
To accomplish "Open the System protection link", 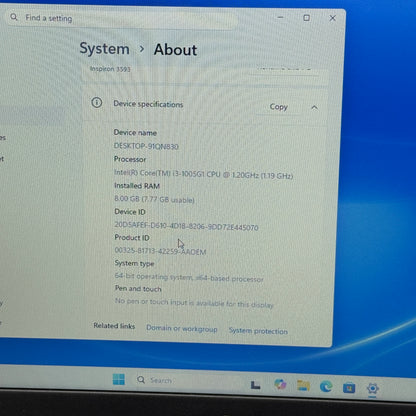I will (x=258, y=331).
